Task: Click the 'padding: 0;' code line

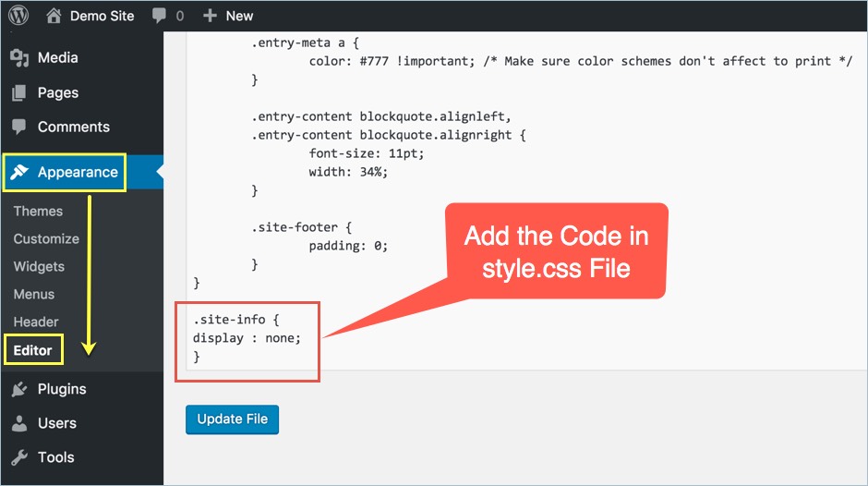Action: [348, 246]
